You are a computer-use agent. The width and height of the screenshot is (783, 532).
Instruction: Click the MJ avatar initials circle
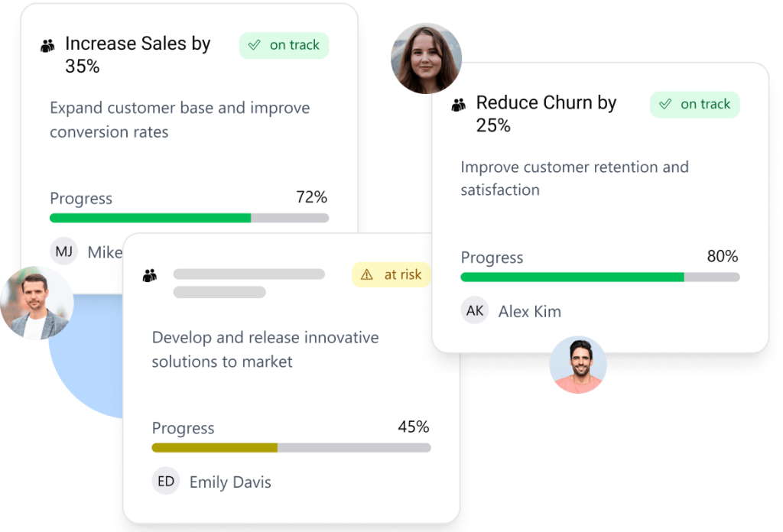click(x=63, y=251)
